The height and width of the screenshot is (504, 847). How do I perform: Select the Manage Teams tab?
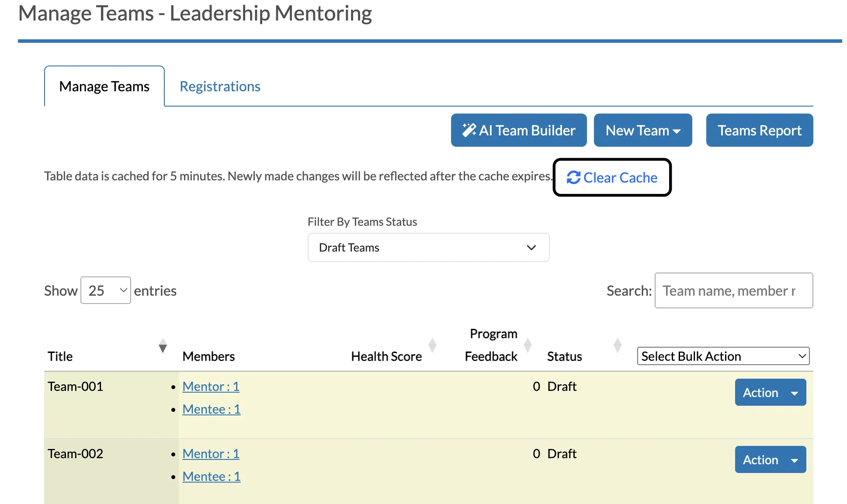tap(104, 86)
